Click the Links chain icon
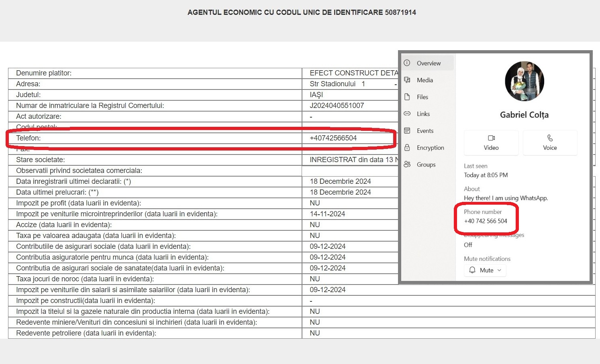 407,114
